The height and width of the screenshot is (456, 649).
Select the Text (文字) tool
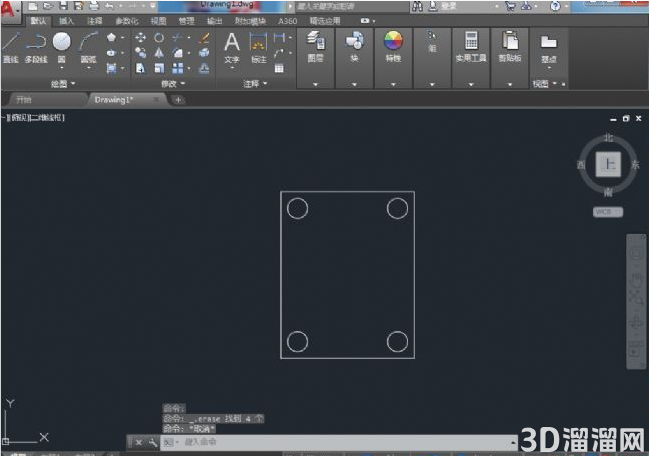point(232,47)
